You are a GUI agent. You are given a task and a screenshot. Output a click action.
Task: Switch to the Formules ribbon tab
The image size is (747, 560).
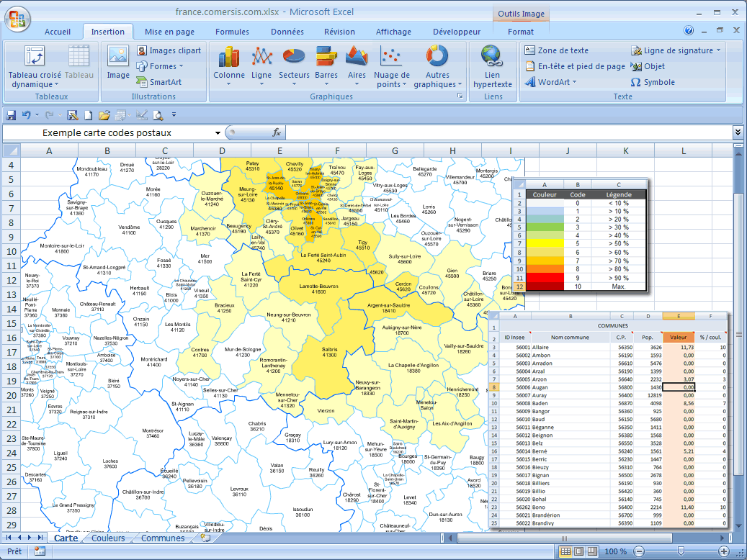pos(232,32)
